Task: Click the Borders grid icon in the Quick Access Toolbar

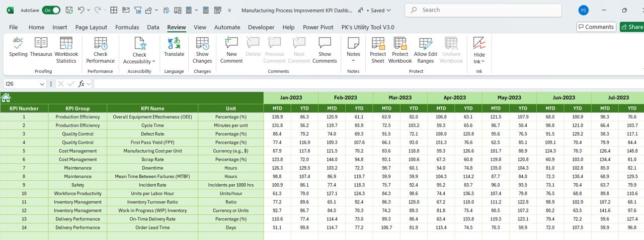Action: [x=114, y=10]
